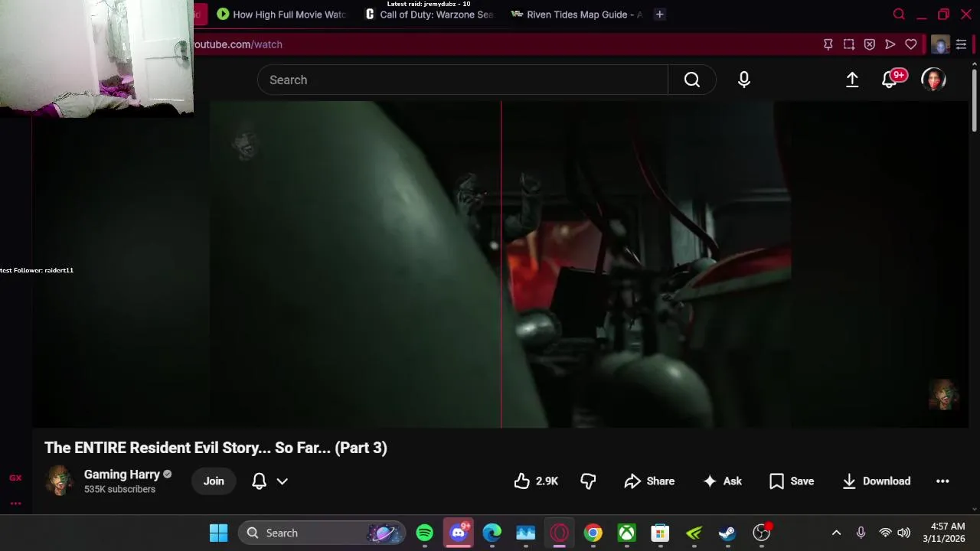Screen dimensions: 980x551
Task: Open the NVIDIA app from the taskbar
Action: (x=694, y=533)
